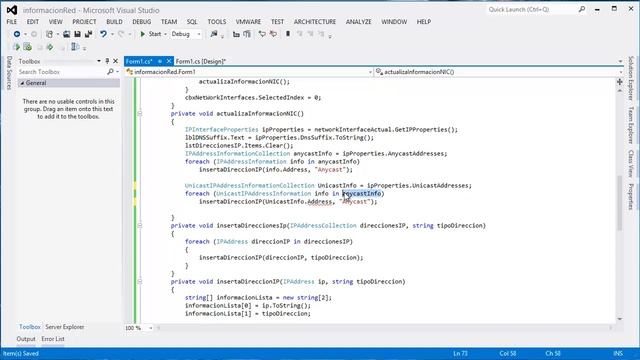The image size is (640, 360).
Task: Open the Team Explorer side tab
Action: (x=631, y=125)
